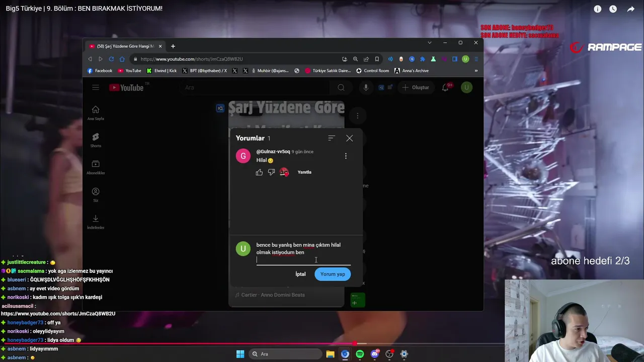Image resolution: width=644 pixels, height=362 pixels.
Task: Open @Gulnaz-vv5oq channel link
Action: click(x=273, y=151)
